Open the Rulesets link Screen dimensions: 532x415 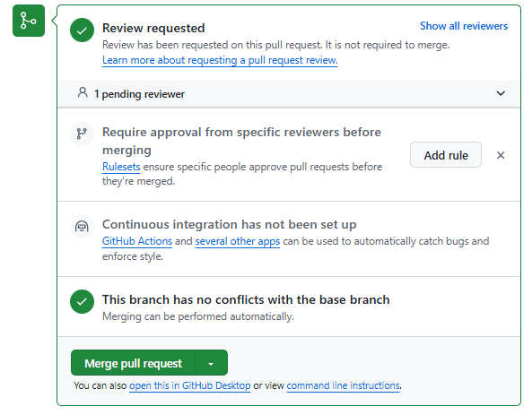(x=121, y=167)
